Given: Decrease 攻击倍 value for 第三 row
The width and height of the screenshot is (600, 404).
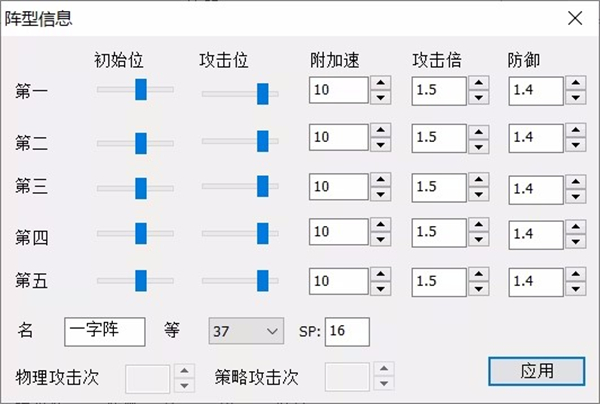Looking at the screenshot, I should [479, 194].
